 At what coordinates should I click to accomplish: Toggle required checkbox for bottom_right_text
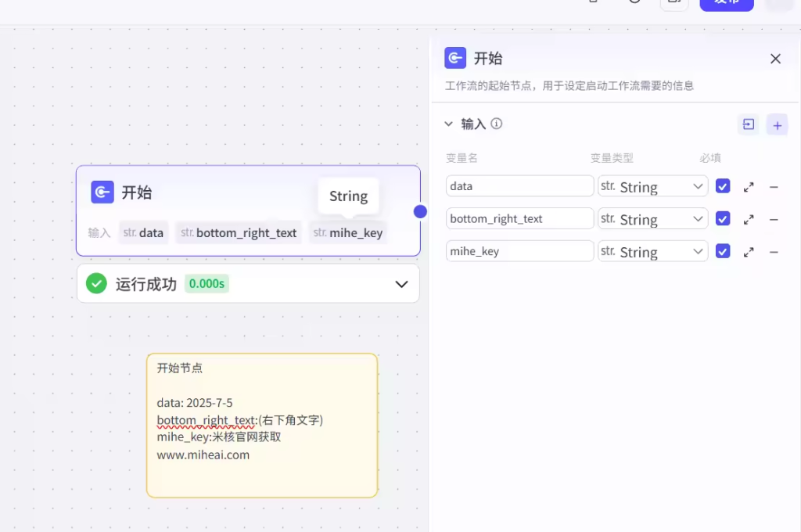pyautogui.click(x=723, y=219)
